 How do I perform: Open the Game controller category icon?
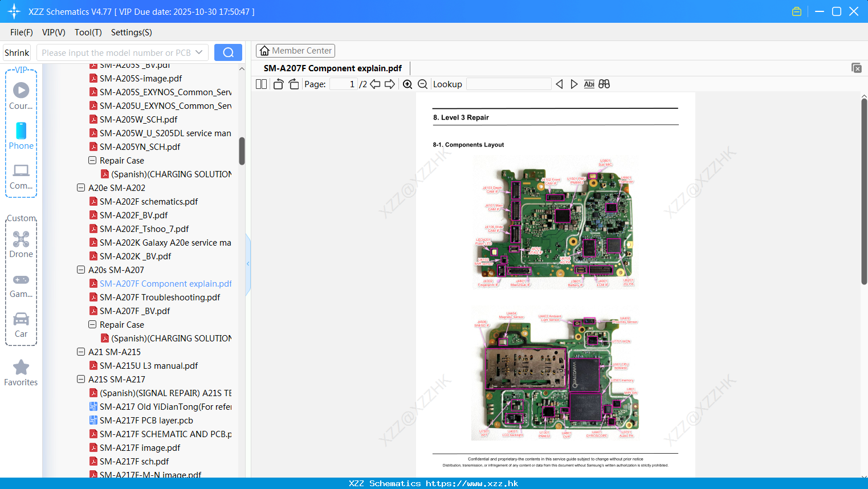21,279
